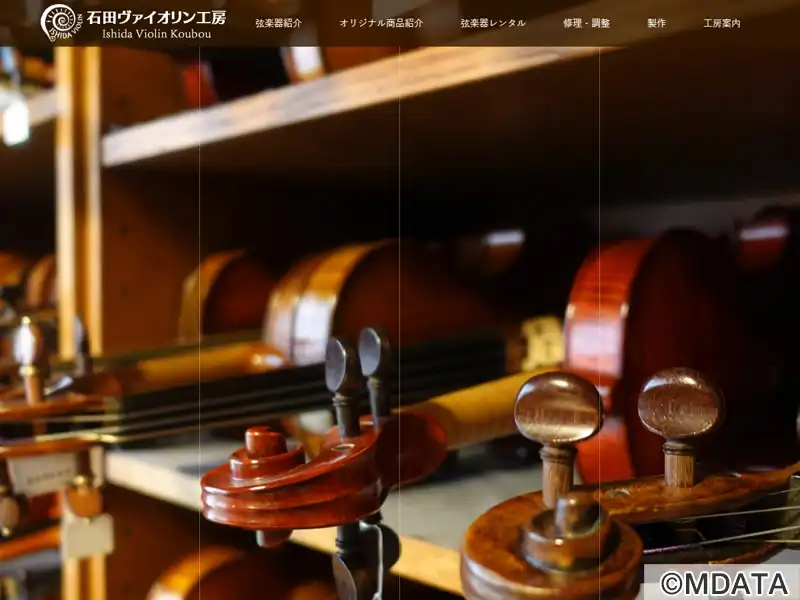The width and height of the screenshot is (800, 600).
Task: Open the 工房案内 menu item
Action: point(722,23)
